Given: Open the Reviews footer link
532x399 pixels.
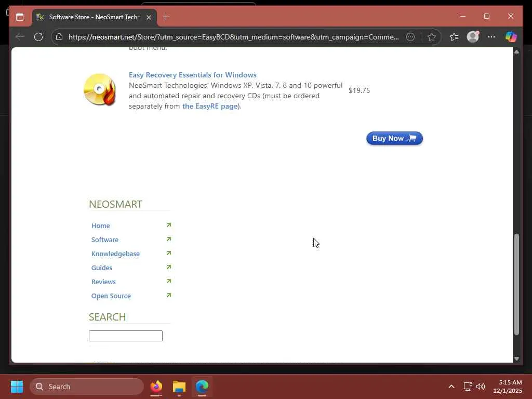Looking at the screenshot, I should pos(103,282).
